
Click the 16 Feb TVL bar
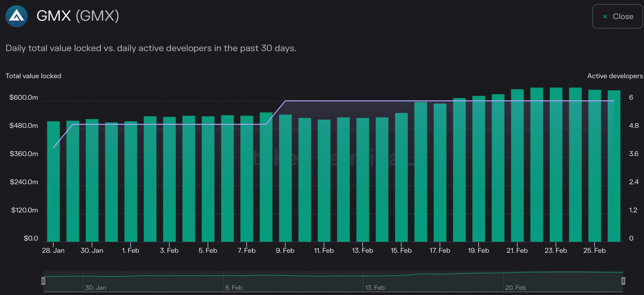[x=421, y=172]
